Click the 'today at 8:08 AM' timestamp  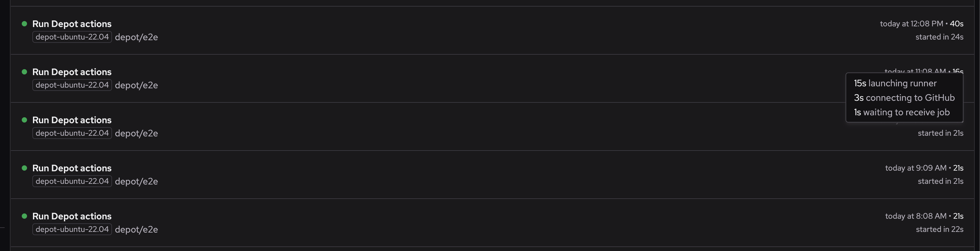click(x=915, y=216)
